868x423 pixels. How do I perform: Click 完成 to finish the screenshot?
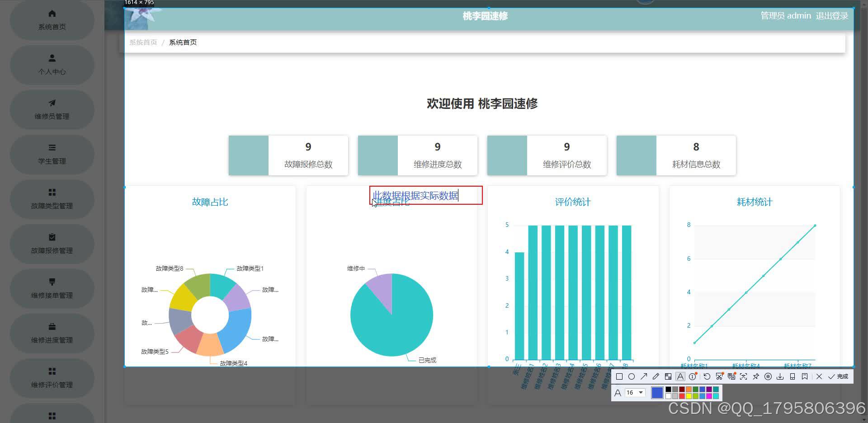[838, 376]
